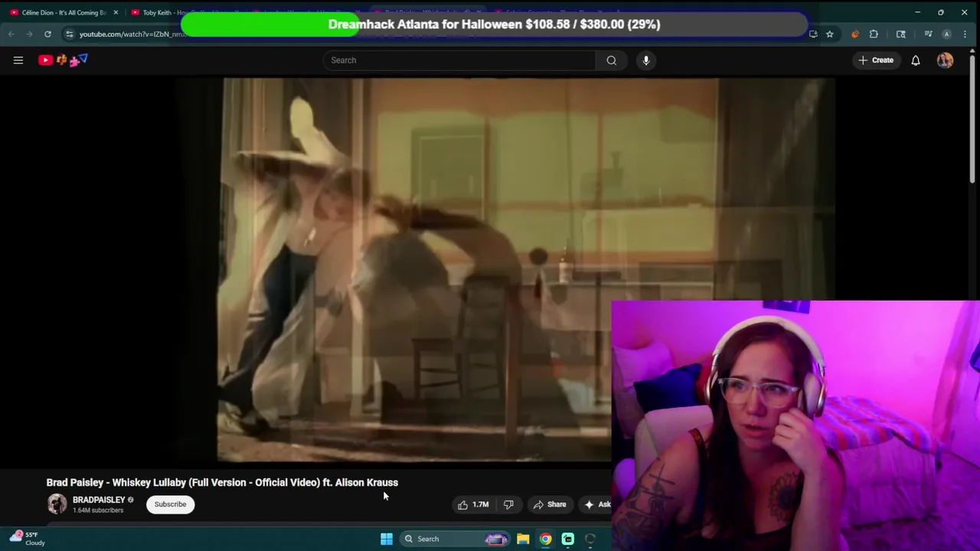This screenshot has height=551, width=980.
Task: Open the Chrome three-dot menu
Action: [x=964, y=34]
